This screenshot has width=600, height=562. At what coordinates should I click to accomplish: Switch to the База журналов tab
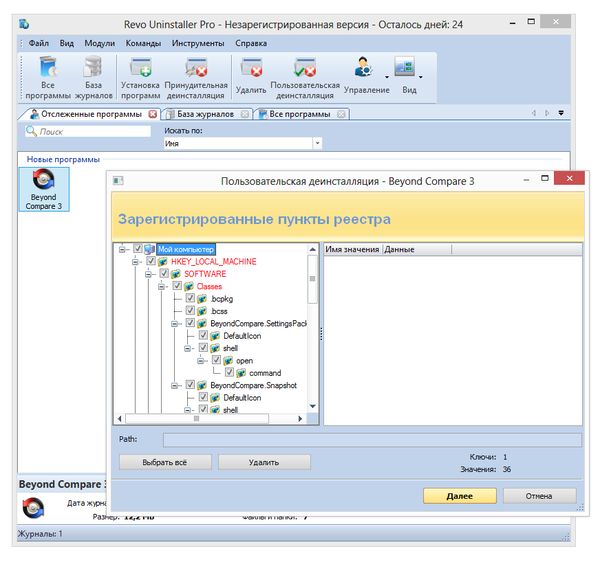pos(205,114)
